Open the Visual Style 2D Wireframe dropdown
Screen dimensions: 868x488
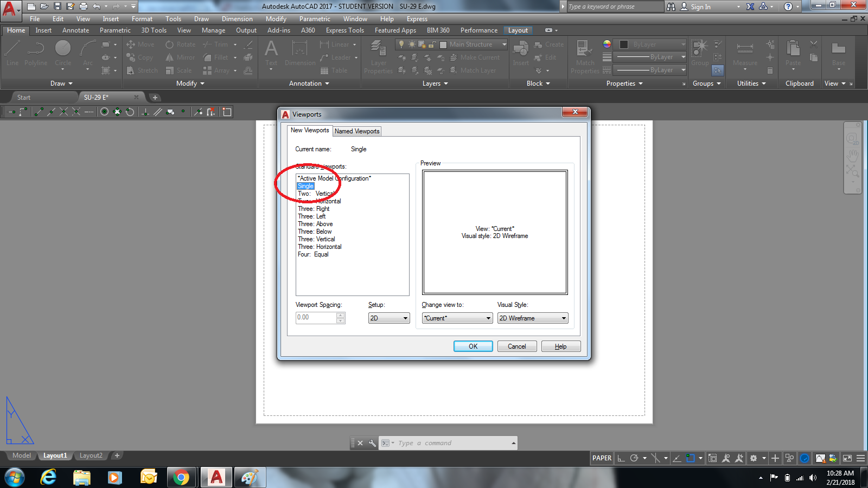click(533, 318)
